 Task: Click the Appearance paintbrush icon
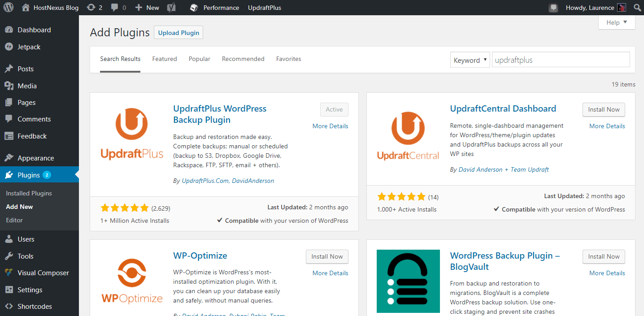pyautogui.click(x=9, y=158)
